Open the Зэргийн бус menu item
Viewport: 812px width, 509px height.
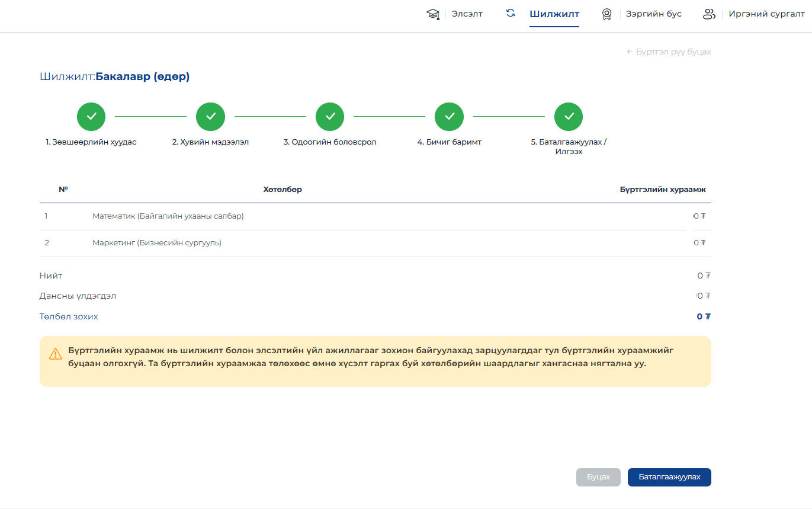(x=654, y=14)
